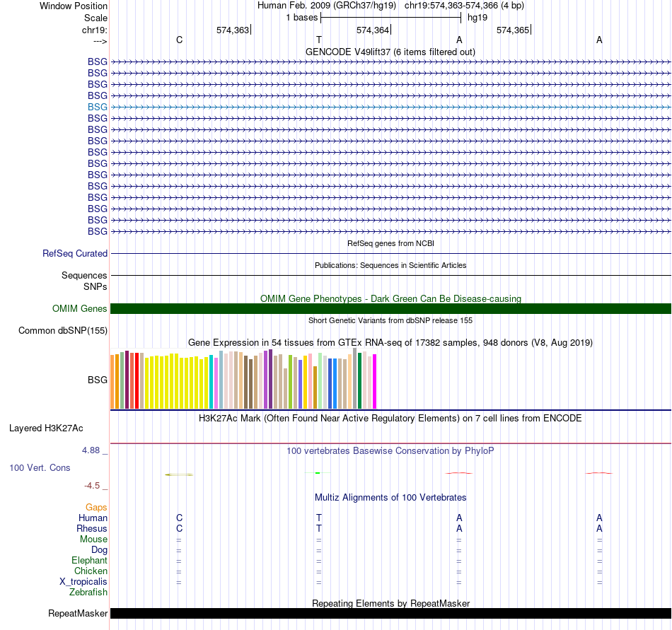Click the 'RefSeq genes from NCBI' title
Image resolution: width=672 pixels, height=630 pixels.
(390, 243)
